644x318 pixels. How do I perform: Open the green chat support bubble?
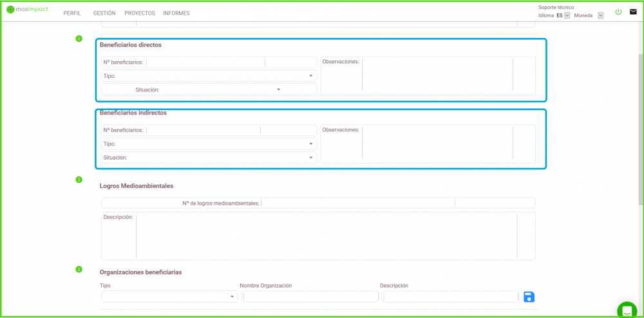click(626, 311)
